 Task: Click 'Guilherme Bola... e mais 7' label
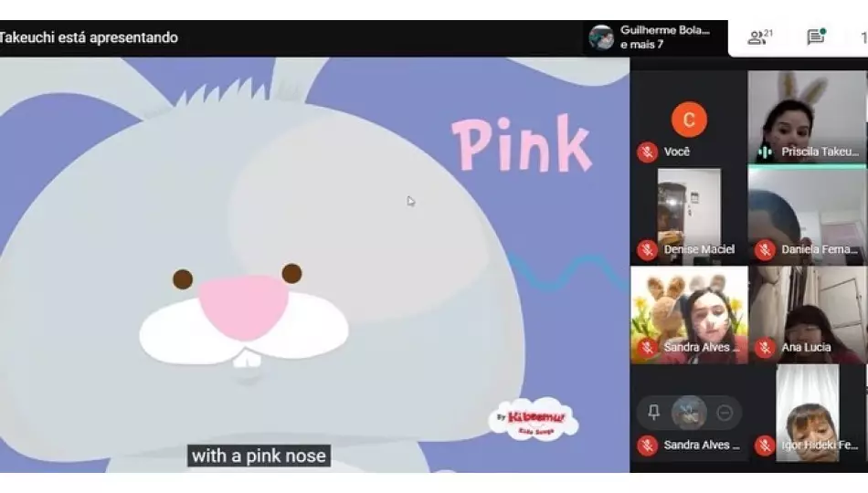point(665,37)
